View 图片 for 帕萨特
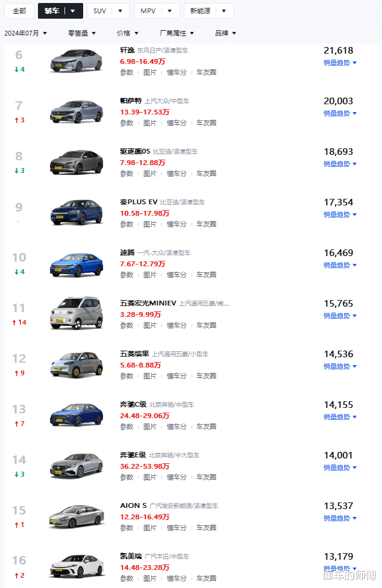 [x=150, y=123]
